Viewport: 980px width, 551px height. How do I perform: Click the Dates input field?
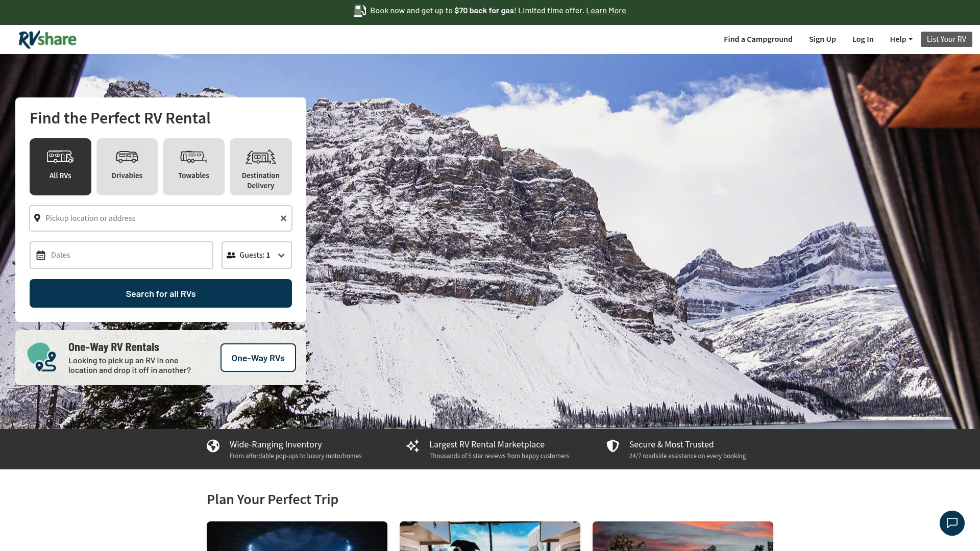tap(121, 255)
